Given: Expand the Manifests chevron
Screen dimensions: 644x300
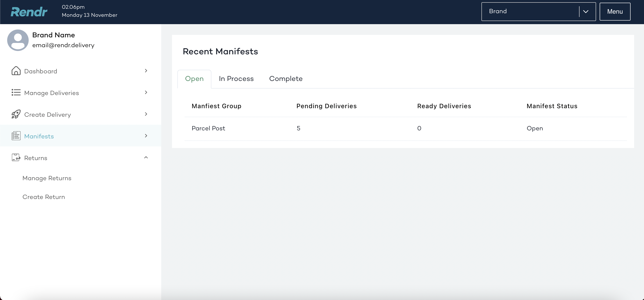Looking at the screenshot, I should 146,136.
